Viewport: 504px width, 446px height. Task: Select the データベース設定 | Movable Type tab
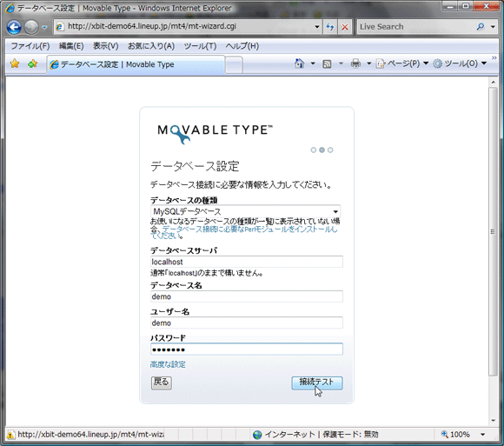(136, 64)
